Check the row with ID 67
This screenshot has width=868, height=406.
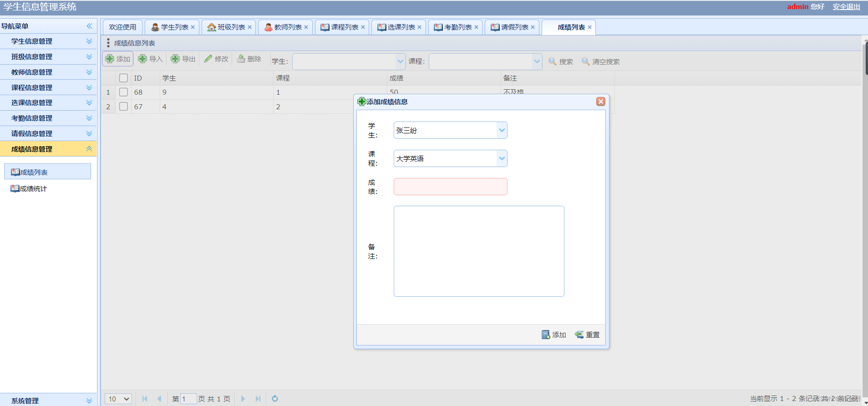pyautogui.click(x=123, y=107)
